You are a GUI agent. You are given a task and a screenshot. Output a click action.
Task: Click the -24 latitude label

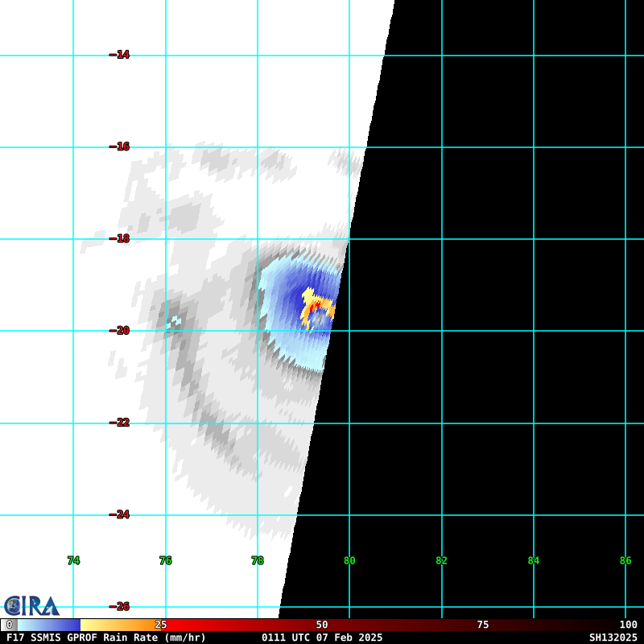pos(119,514)
